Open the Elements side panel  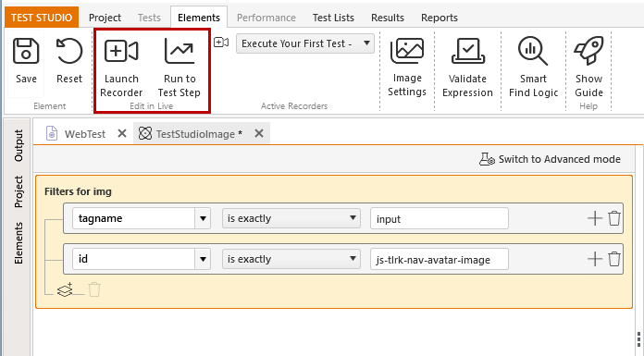click(19, 243)
